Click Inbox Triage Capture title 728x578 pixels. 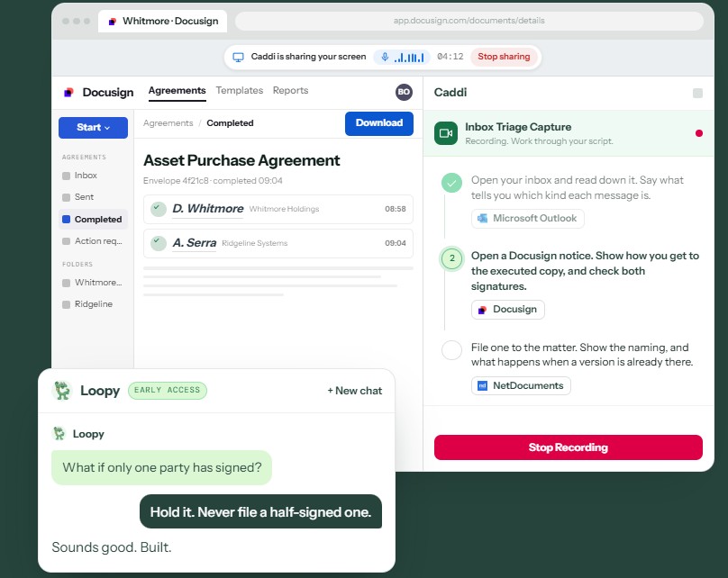point(518,127)
